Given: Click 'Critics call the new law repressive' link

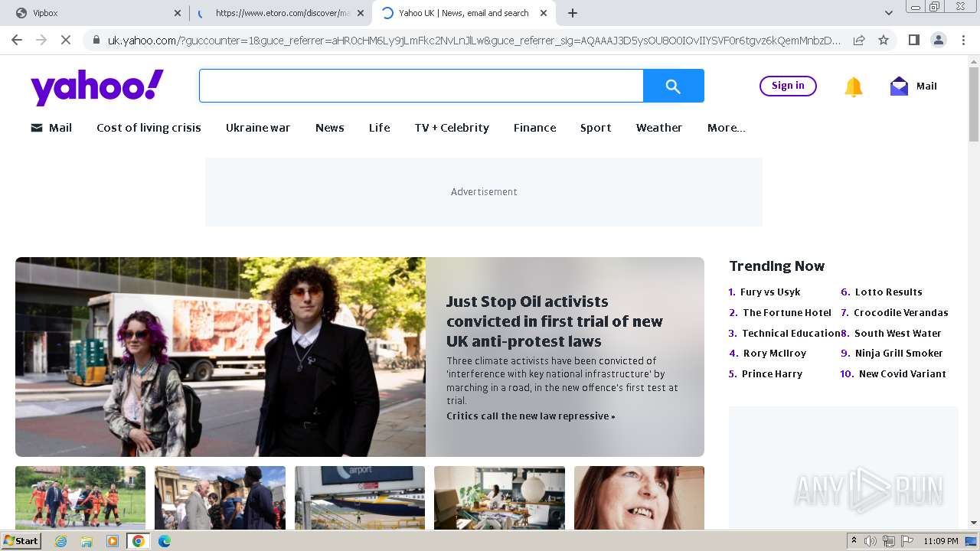Looking at the screenshot, I should coord(531,416).
